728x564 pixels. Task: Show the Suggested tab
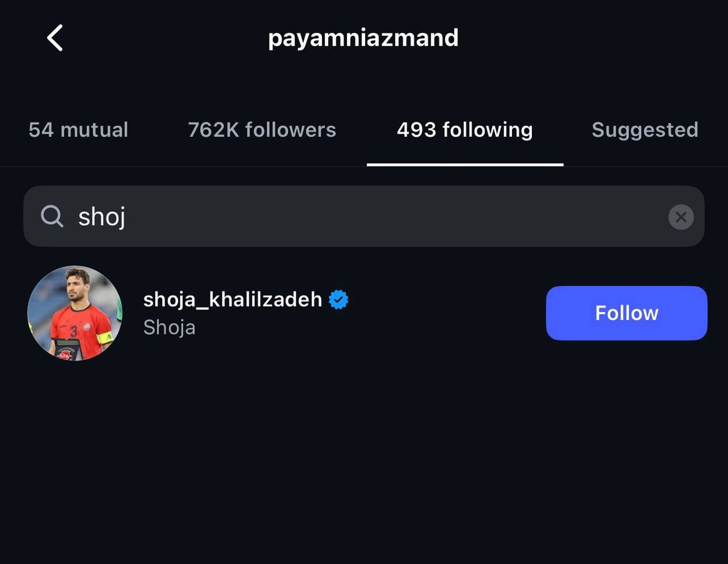pos(644,130)
